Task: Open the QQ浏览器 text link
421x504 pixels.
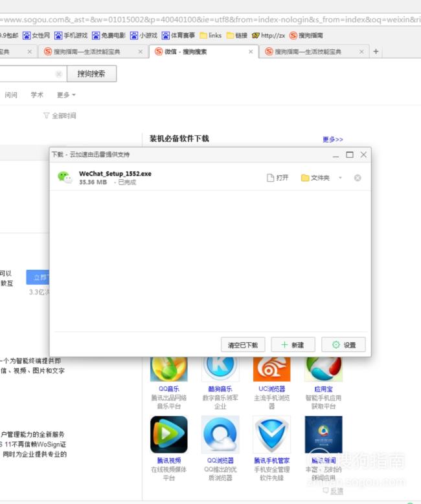Action: point(220,461)
